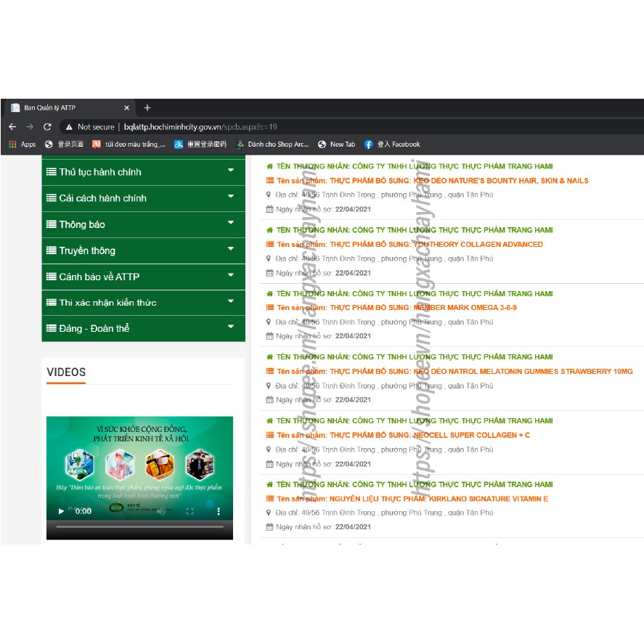Screen dimensions: 644x644
Task: Open video more options three-dot icon
Action: tap(219, 511)
